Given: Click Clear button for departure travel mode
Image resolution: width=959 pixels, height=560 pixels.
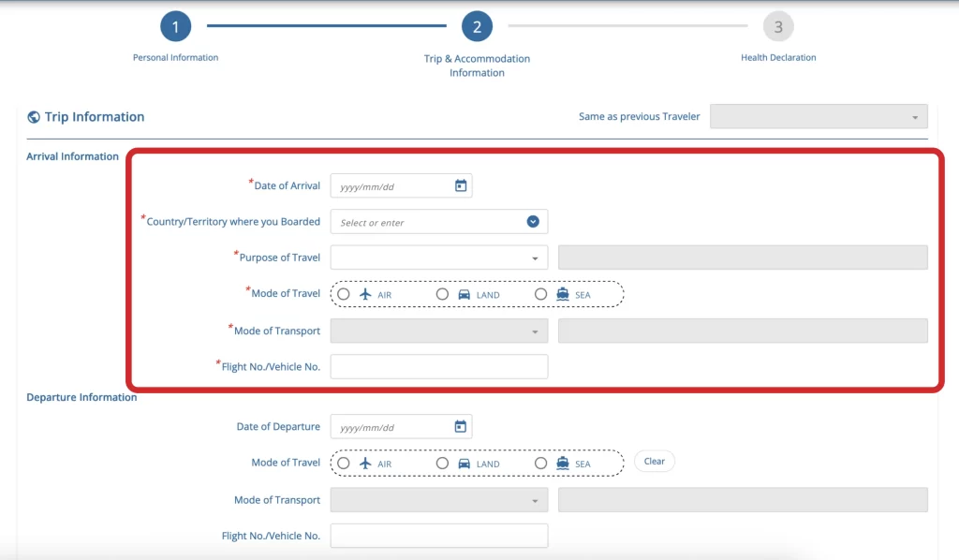Looking at the screenshot, I should point(655,462).
